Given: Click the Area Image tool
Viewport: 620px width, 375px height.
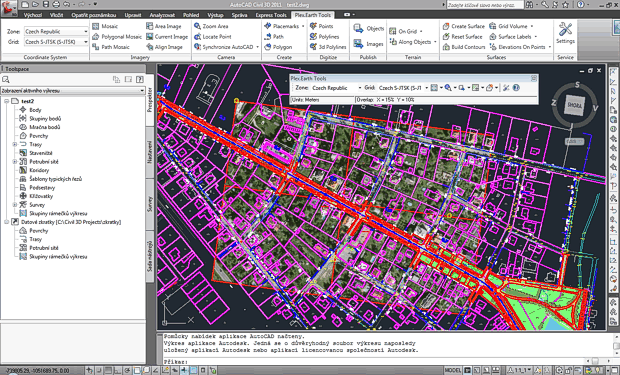Looking at the screenshot, I should (x=163, y=26).
